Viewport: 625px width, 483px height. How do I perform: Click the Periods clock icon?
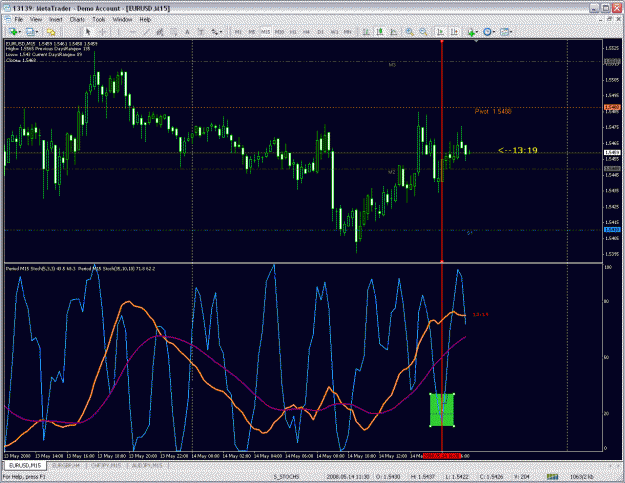pyautogui.click(x=487, y=32)
